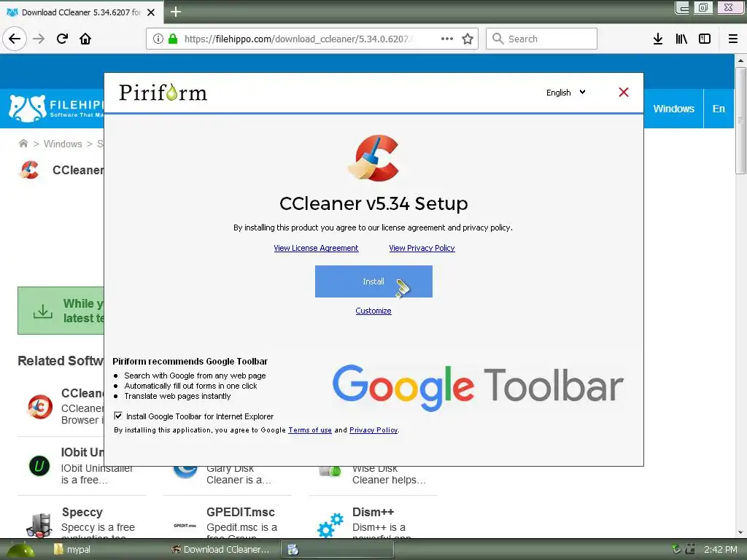
Task: Click the Dism++ gears icon
Action: (x=330, y=525)
